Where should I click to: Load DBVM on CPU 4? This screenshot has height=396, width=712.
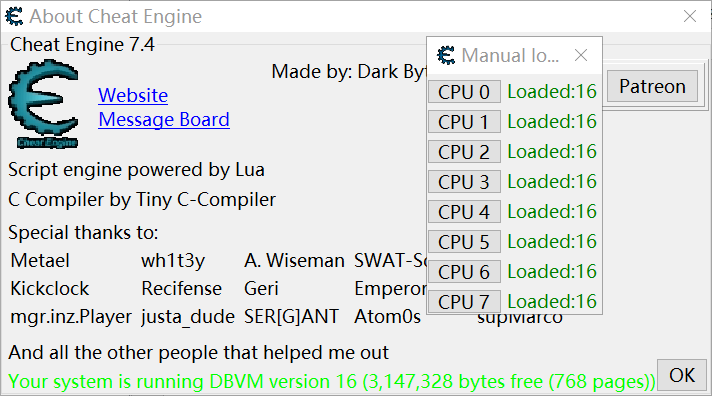[x=464, y=212]
